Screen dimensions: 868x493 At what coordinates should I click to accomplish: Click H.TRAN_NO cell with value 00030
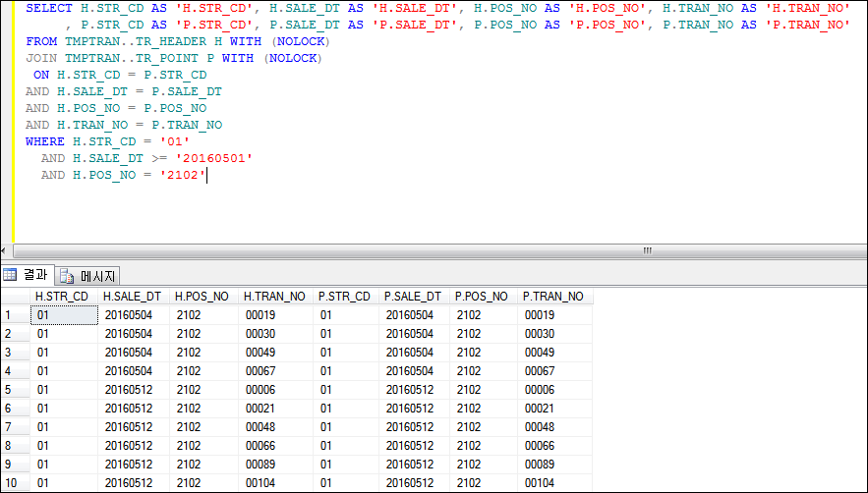tap(275, 334)
